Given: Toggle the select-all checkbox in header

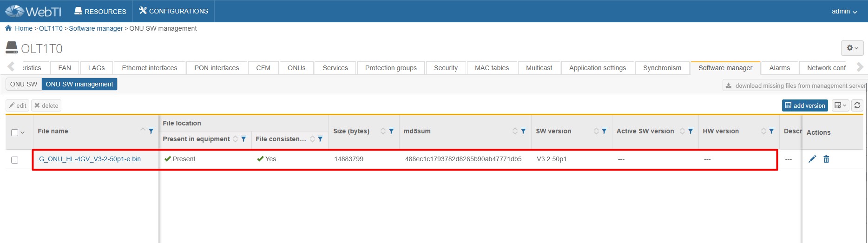Looking at the screenshot, I should point(14,132).
